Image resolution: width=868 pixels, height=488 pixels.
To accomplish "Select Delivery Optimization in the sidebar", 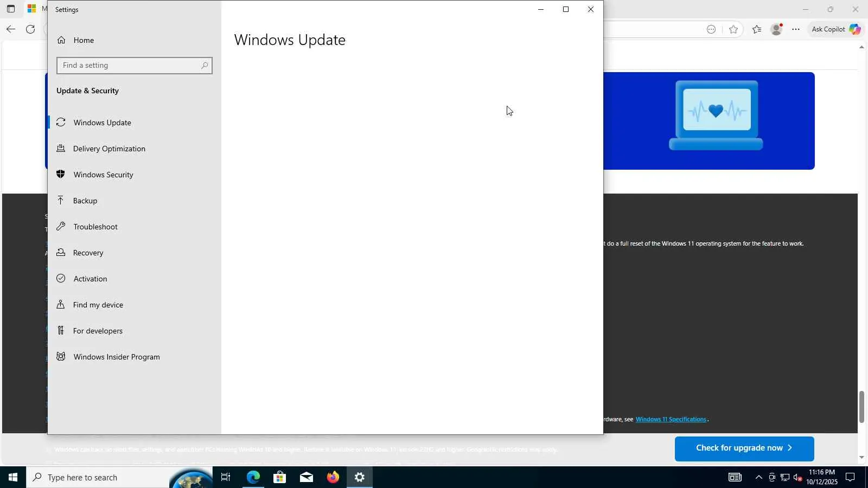I will (x=135, y=149).
